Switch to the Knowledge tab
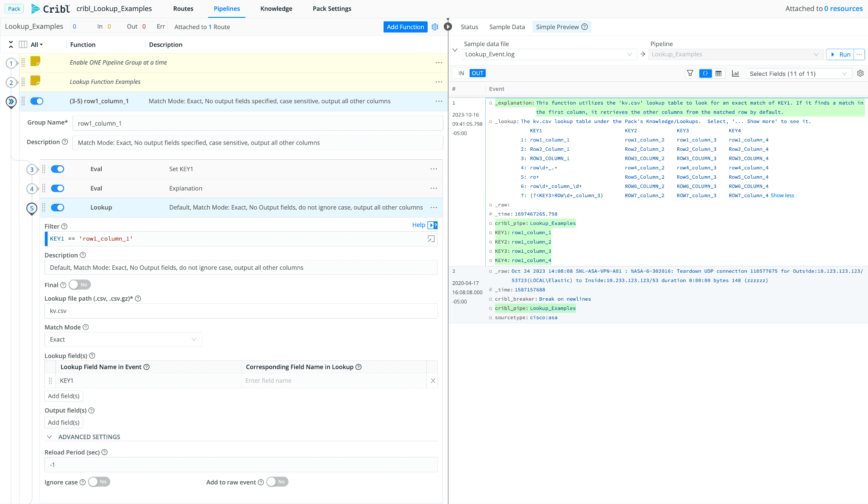Viewport: 868px width, 504px height. coord(276,8)
